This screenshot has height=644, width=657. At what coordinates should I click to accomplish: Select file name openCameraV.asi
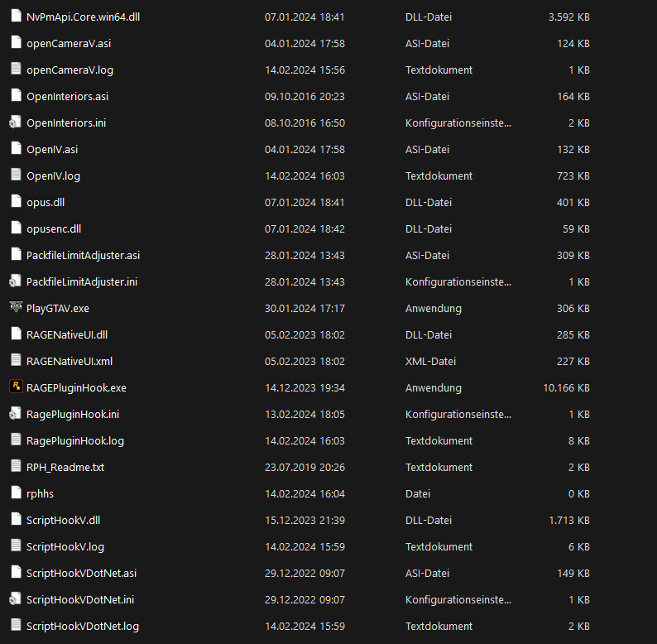(x=69, y=44)
